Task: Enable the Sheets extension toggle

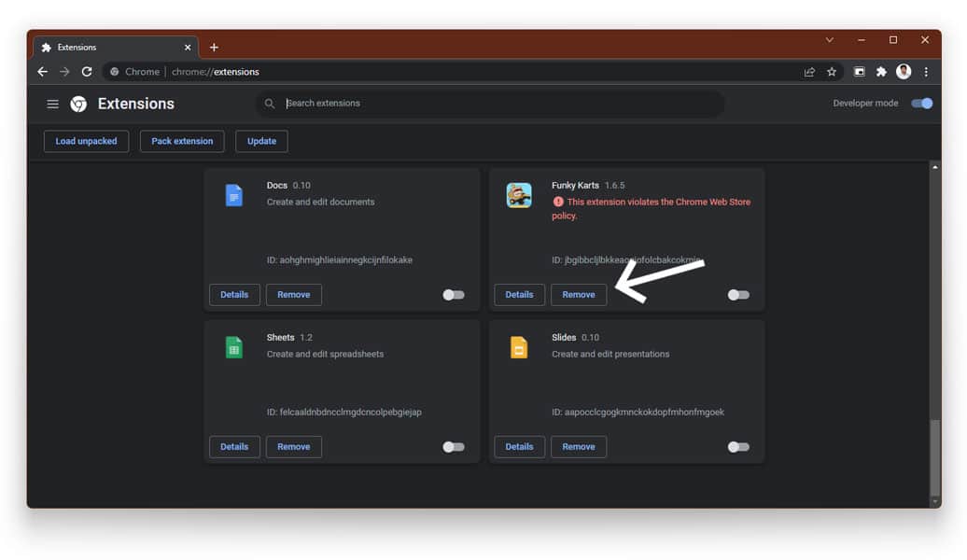Action: point(454,447)
